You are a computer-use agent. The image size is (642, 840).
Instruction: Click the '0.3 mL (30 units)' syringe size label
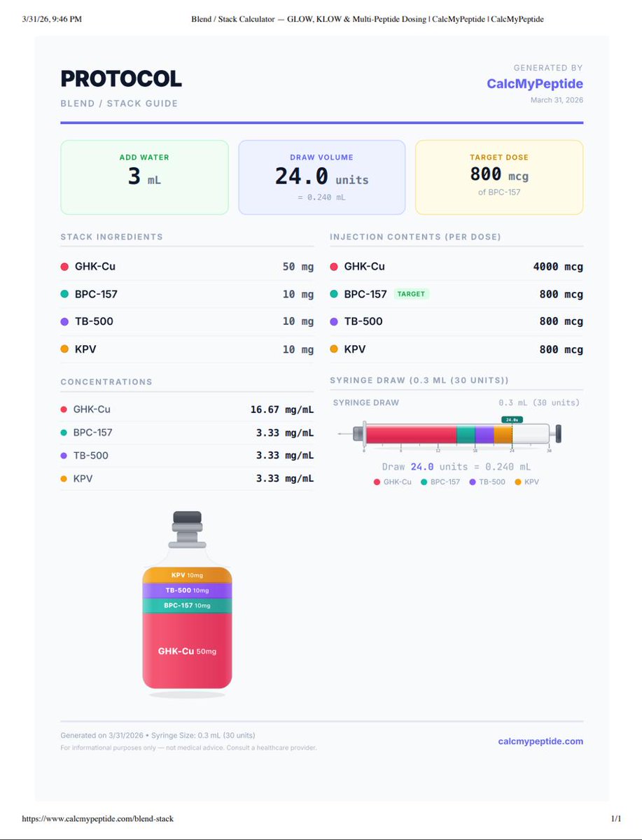539,403
